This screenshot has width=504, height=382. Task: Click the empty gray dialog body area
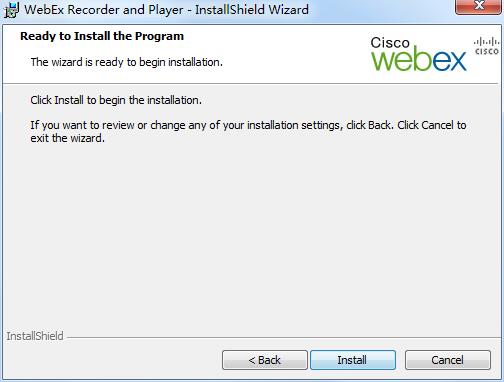pyautogui.click(x=252, y=233)
